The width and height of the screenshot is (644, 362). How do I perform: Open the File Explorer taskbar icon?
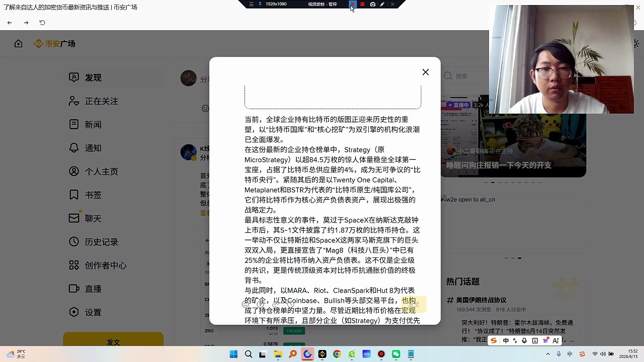click(x=278, y=354)
